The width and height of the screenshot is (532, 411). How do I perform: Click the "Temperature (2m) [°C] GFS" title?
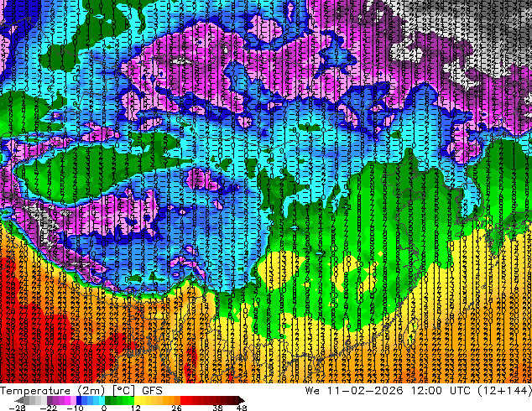[81, 391]
